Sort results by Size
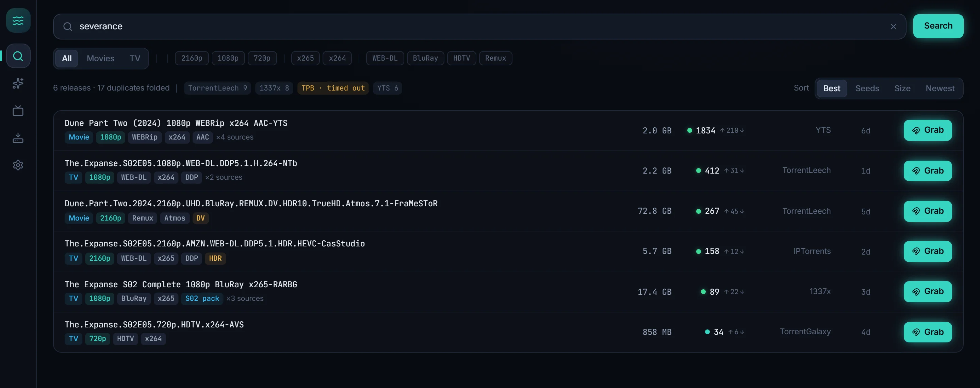The width and height of the screenshot is (980, 388). click(902, 88)
